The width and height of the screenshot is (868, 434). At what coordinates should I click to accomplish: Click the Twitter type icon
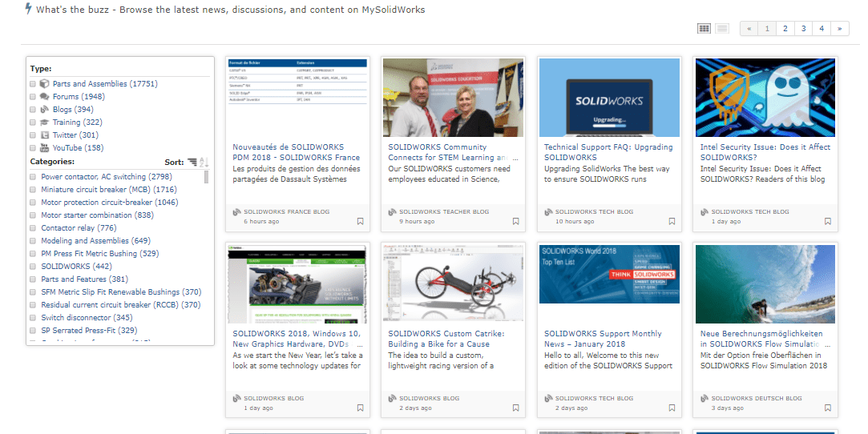click(45, 135)
